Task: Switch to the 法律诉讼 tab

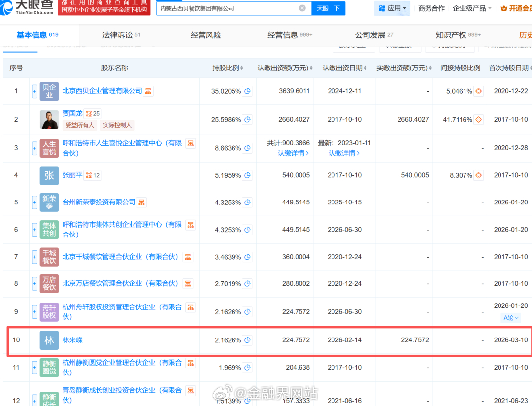Action: pos(113,34)
